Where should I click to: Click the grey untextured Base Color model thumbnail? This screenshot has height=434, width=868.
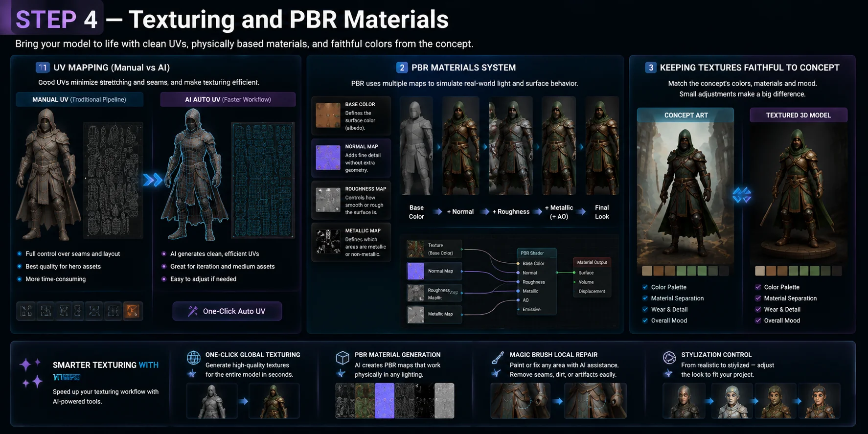coord(416,146)
